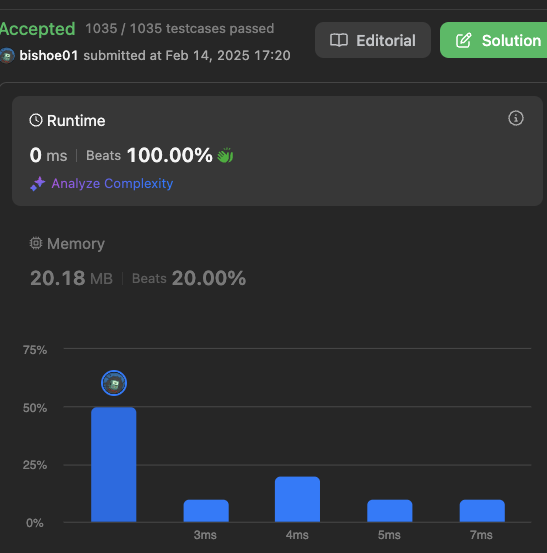Open the Solution writer
This screenshot has height=553, width=547.
494,40
